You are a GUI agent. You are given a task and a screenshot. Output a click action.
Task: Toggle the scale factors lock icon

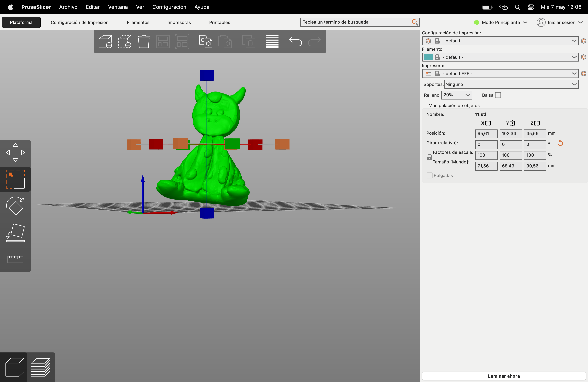pyautogui.click(x=430, y=157)
